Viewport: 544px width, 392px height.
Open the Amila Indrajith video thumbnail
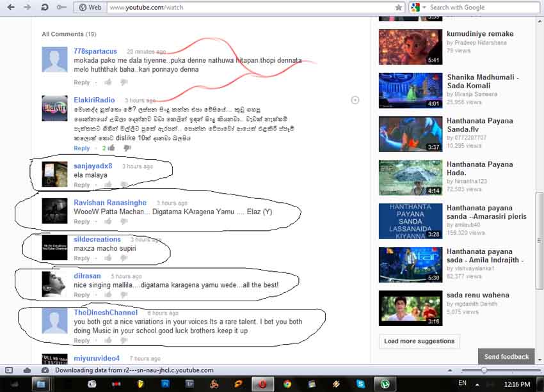tap(410, 265)
